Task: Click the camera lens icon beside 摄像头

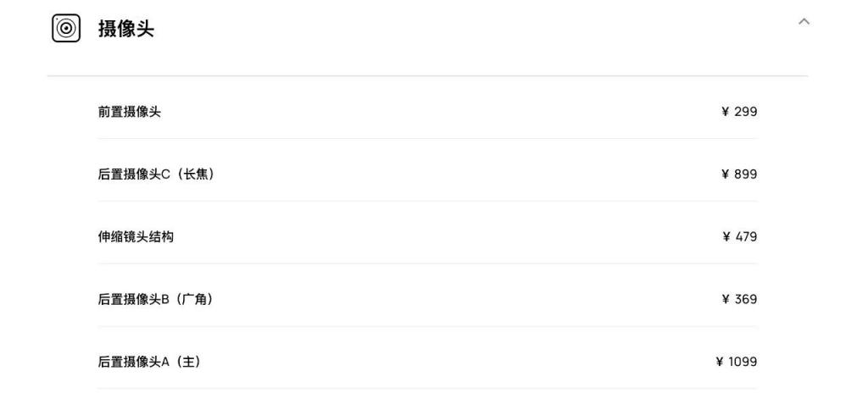Action: tap(66, 28)
